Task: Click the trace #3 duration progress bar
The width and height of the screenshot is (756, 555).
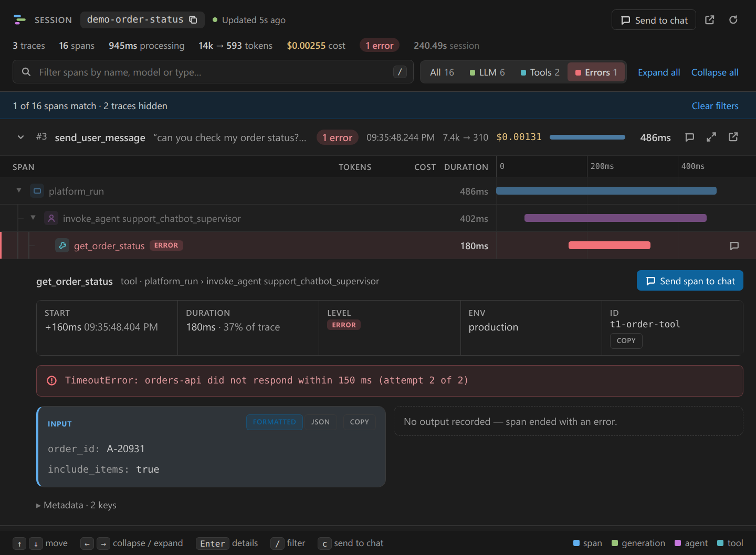Action: point(587,137)
